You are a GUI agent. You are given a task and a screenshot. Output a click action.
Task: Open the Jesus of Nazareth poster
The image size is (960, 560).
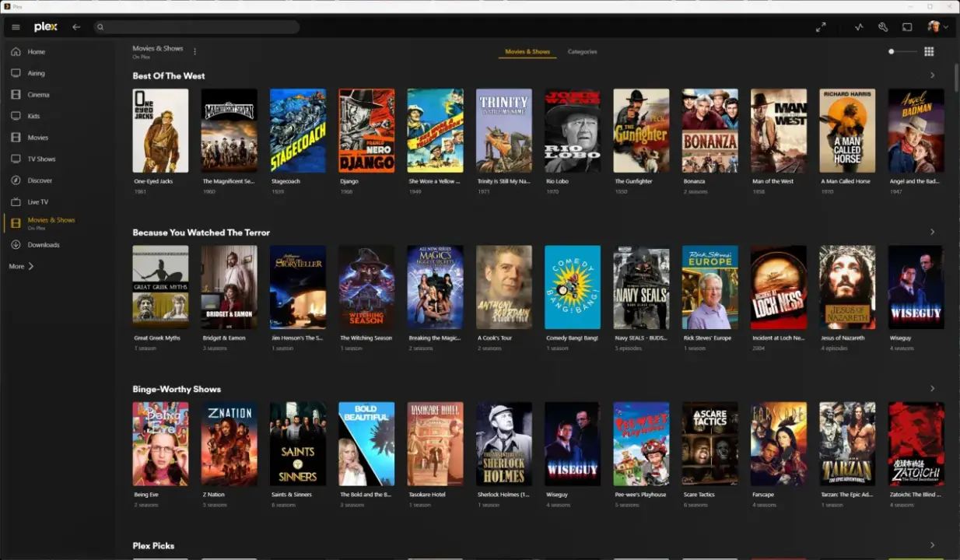(x=847, y=287)
